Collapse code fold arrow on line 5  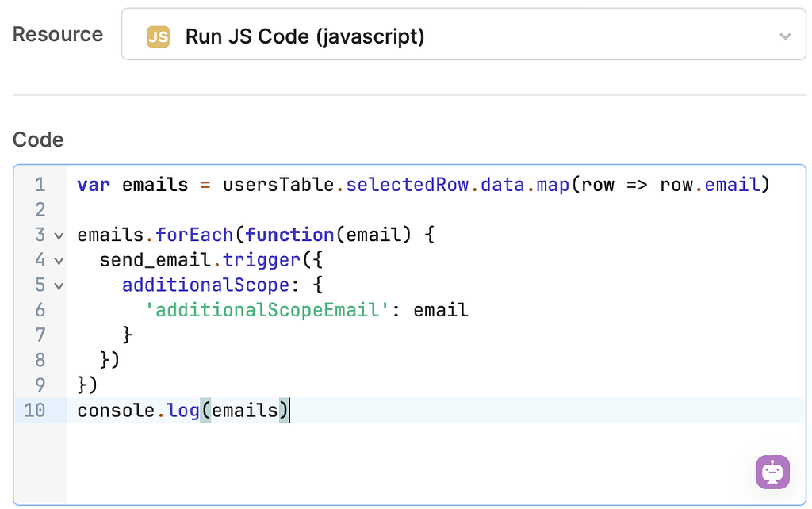coord(59,286)
